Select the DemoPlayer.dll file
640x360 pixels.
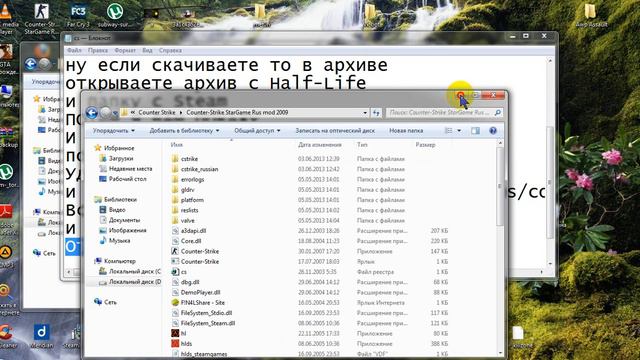pos(196,292)
